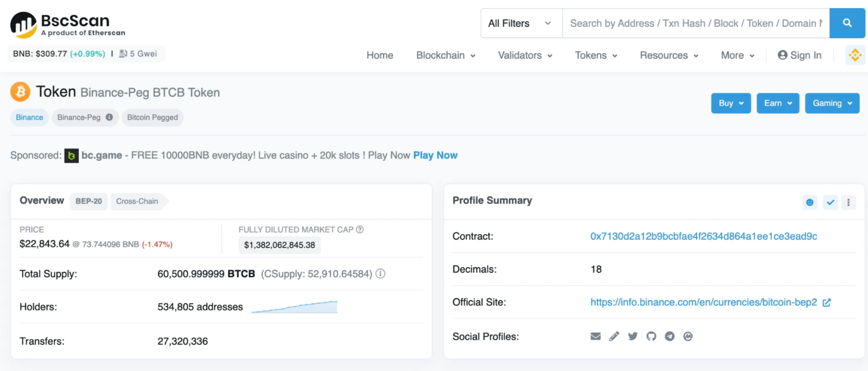Expand the Buy dropdown button

click(x=731, y=103)
